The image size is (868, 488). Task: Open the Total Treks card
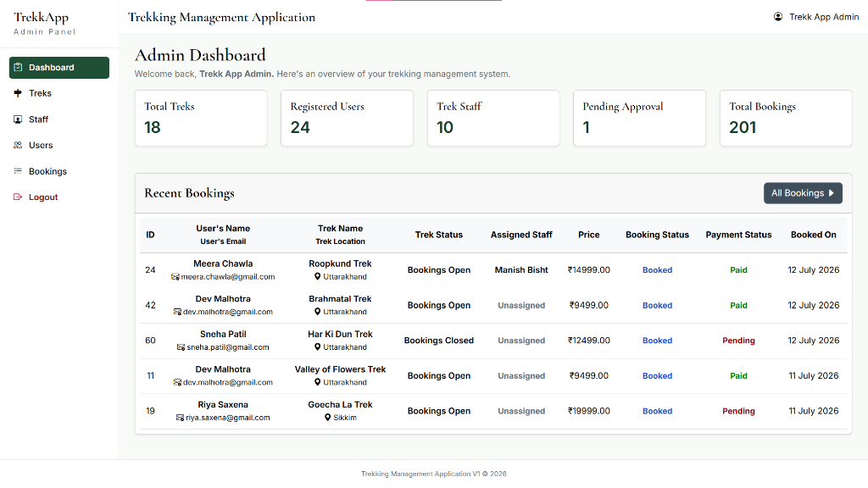(201, 119)
